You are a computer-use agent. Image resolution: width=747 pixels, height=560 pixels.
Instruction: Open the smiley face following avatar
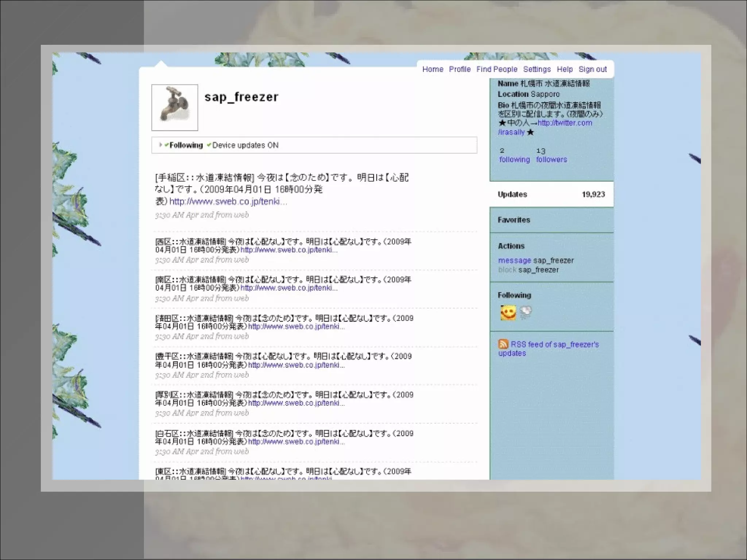508,312
